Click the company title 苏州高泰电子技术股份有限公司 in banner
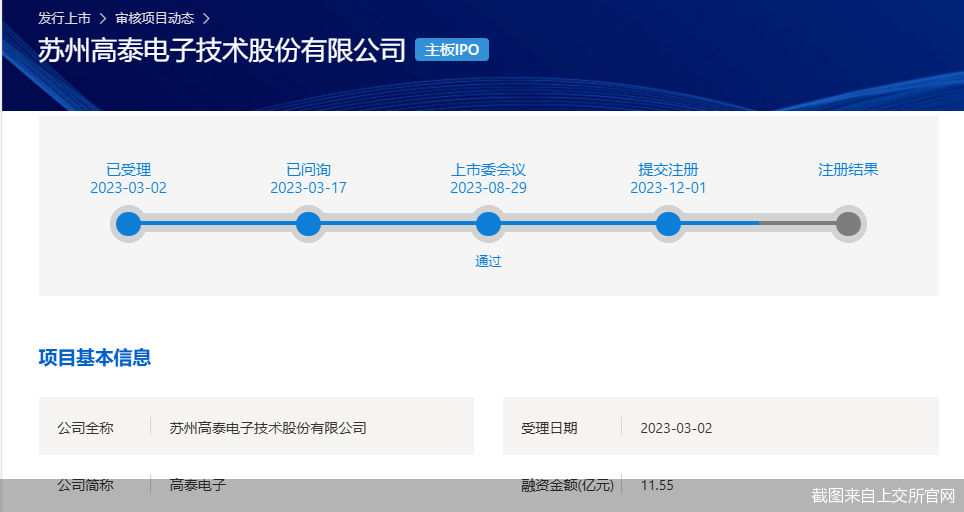The width and height of the screenshot is (964, 512). [x=222, y=50]
